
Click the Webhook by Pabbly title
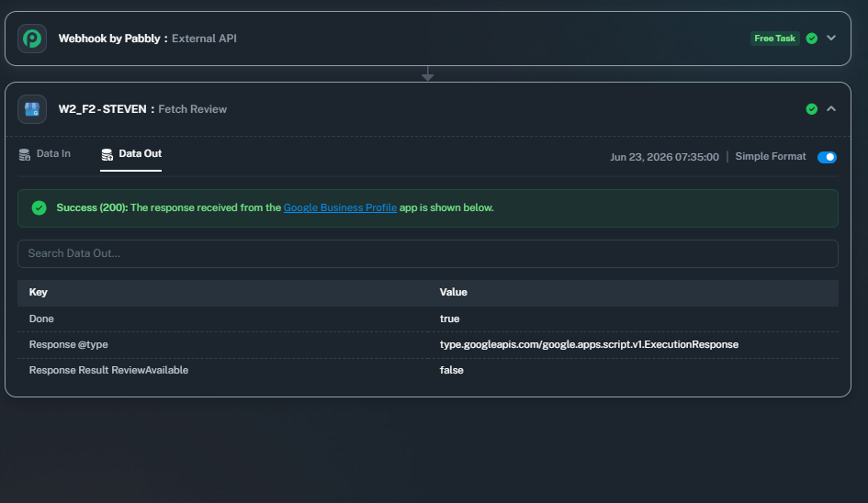(x=109, y=39)
